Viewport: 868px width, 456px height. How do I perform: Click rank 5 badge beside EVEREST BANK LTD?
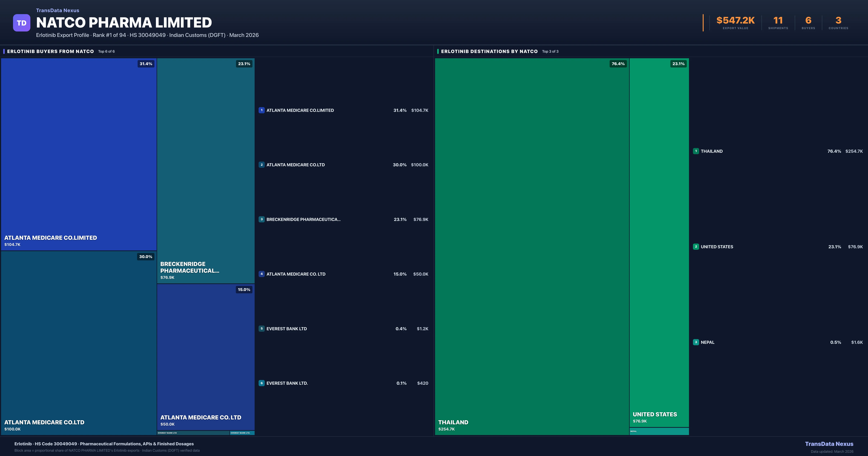(261, 328)
